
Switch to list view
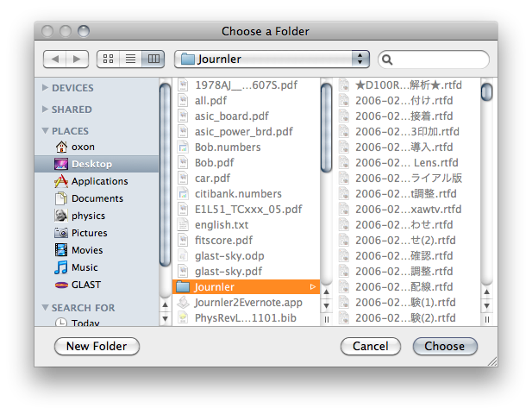point(130,59)
